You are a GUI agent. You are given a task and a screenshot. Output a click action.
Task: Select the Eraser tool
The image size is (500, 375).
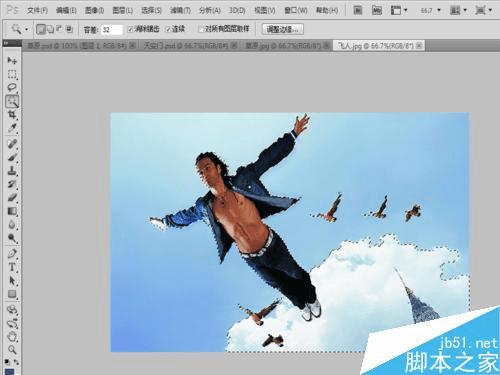pyautogui.click(x=12, y=197)
